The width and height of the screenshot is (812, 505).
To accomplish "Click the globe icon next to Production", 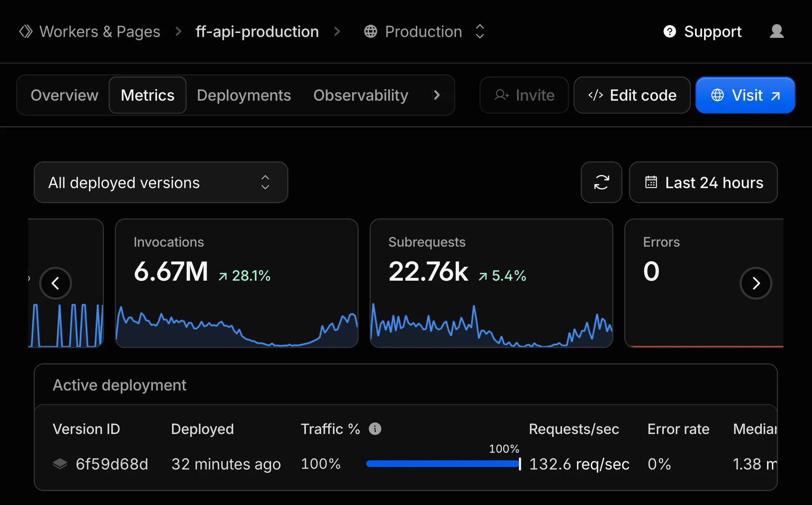I will click(x=370, y=31).
